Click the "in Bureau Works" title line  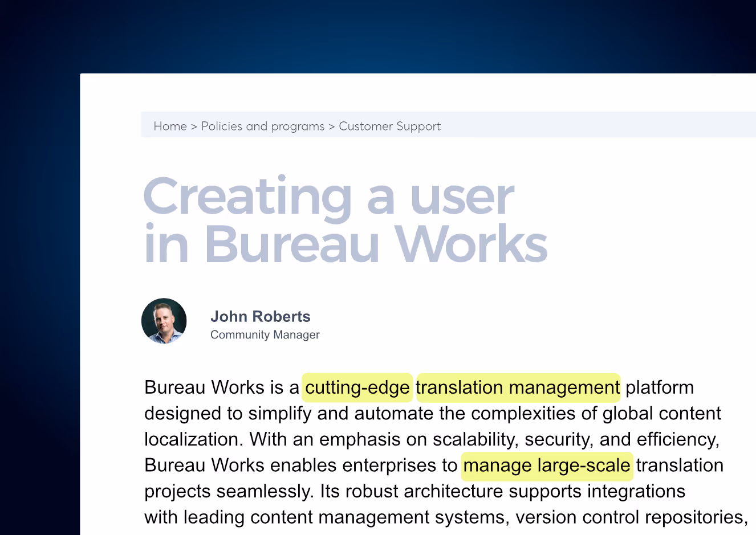pos(346,244)
